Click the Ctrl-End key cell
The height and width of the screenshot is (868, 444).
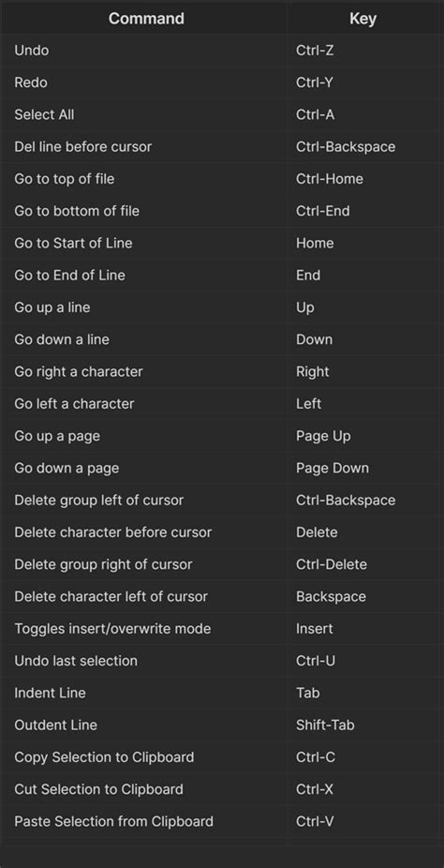tap(322, 211)
